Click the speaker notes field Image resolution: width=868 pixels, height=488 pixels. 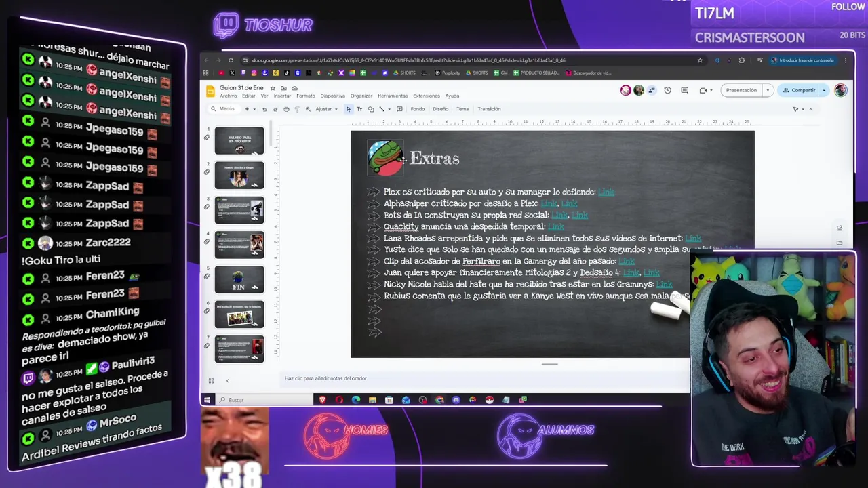(x=485, y=378)
